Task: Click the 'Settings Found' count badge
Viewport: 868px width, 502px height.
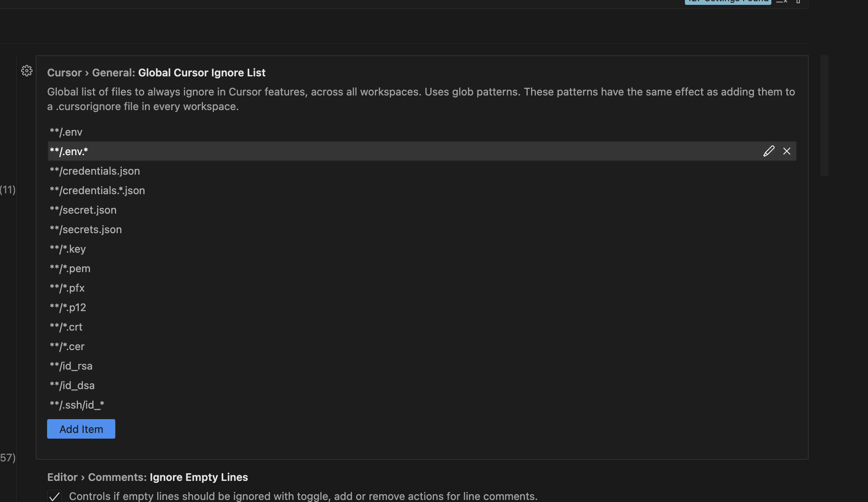Action: 728,2
